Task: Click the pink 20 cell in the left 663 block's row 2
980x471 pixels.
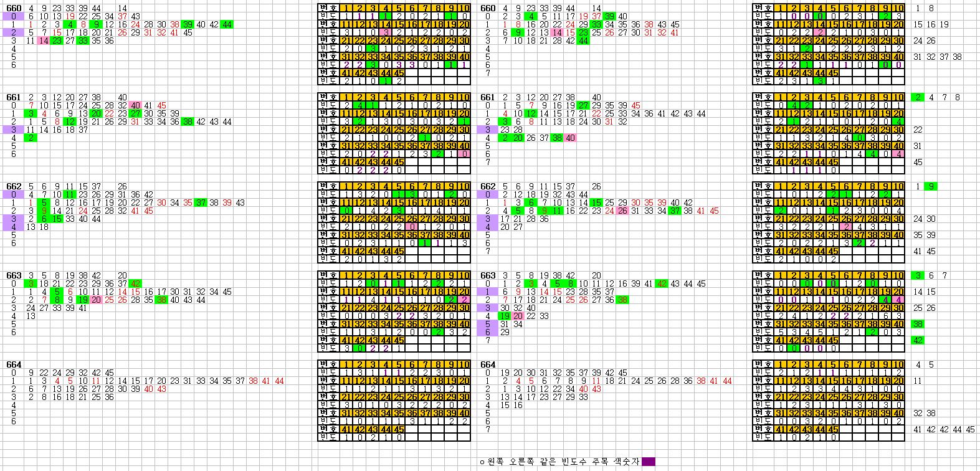Action: coord(96,300)
